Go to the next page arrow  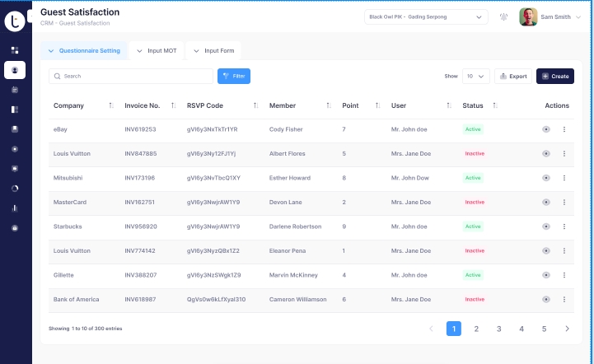[x=567, y=329]
